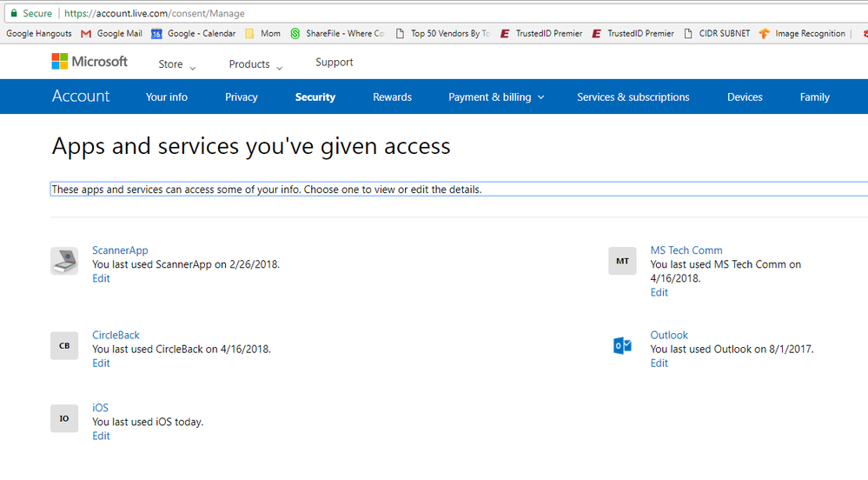Viewport: 868px width, 480px height.
Task: Click the 'These apps and services' description text
Action: (267, 189)
